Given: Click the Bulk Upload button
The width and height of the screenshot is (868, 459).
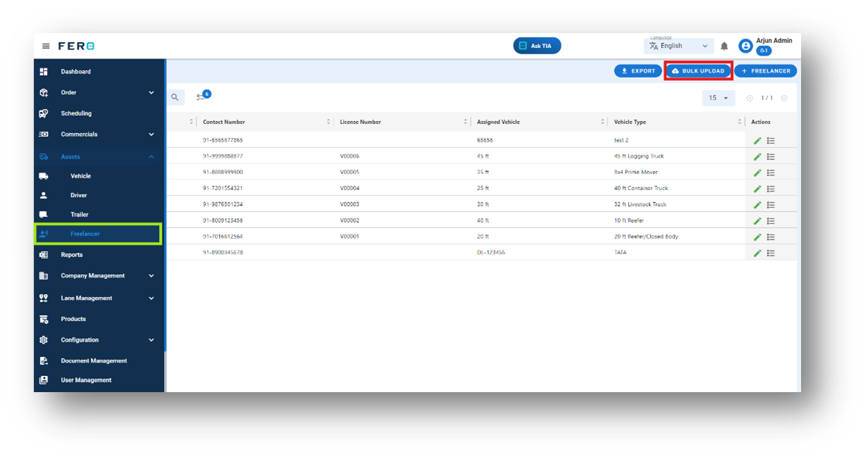Looking at the screenshot, I should pos(698,71).
